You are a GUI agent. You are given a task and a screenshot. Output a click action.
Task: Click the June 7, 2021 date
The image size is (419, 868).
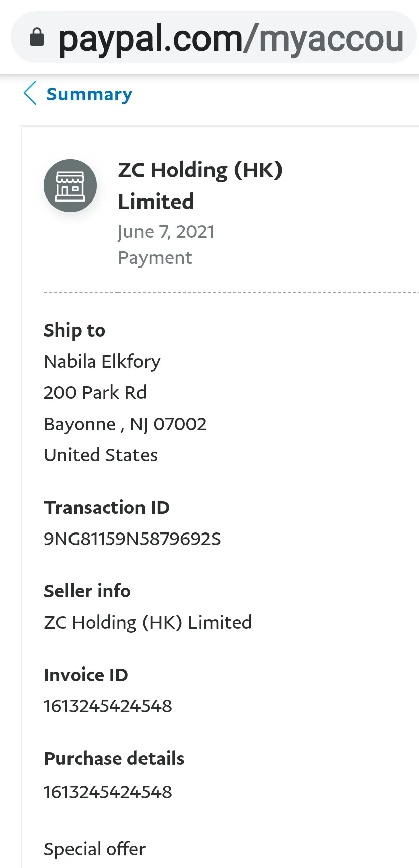[x=166, y=232]
